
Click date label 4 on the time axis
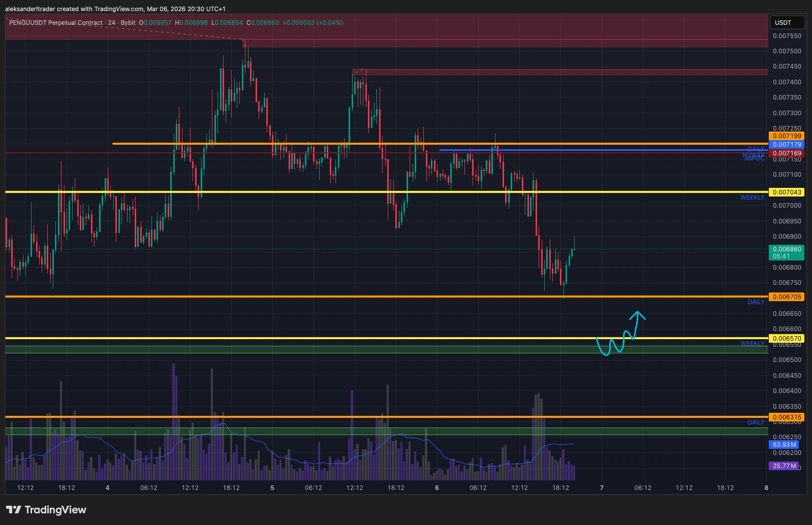coord(108,488)
